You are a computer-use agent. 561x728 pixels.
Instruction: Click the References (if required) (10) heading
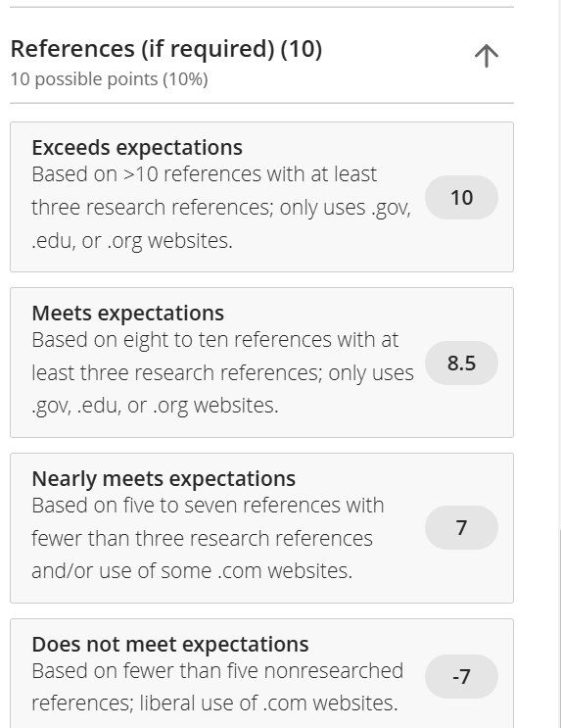click(x=166, y=49)
